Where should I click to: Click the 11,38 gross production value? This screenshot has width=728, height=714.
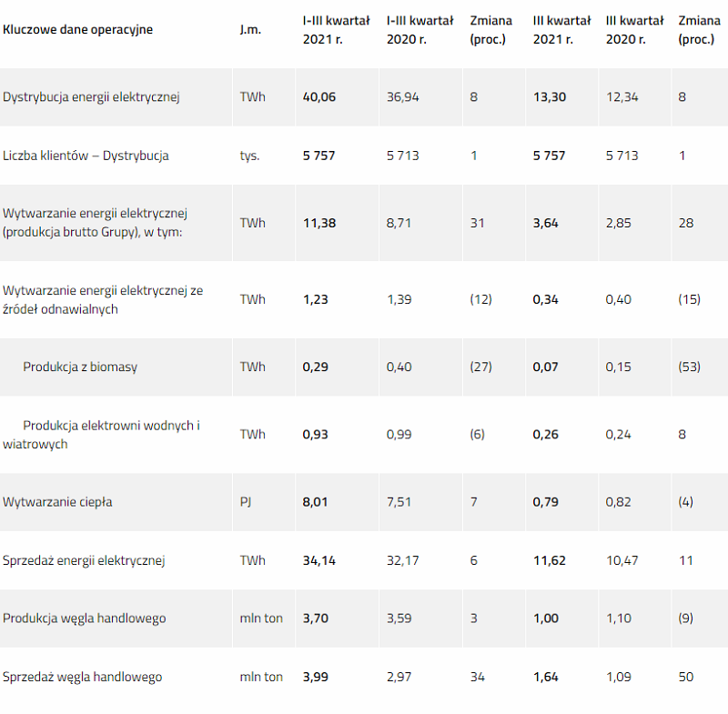(x=319, y=223)
